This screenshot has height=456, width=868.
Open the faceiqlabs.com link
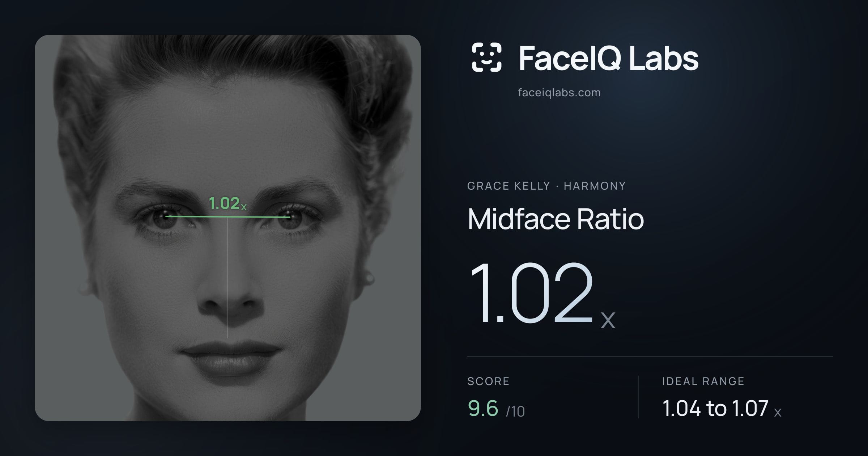pyautogui.click(x=559, y=93)
